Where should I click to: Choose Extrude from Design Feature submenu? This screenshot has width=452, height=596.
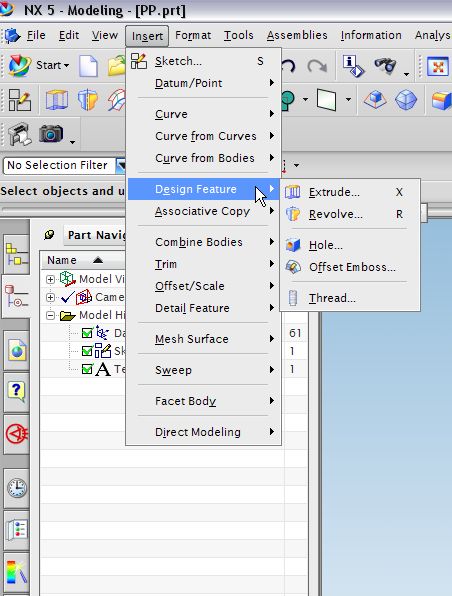(350, 192)
